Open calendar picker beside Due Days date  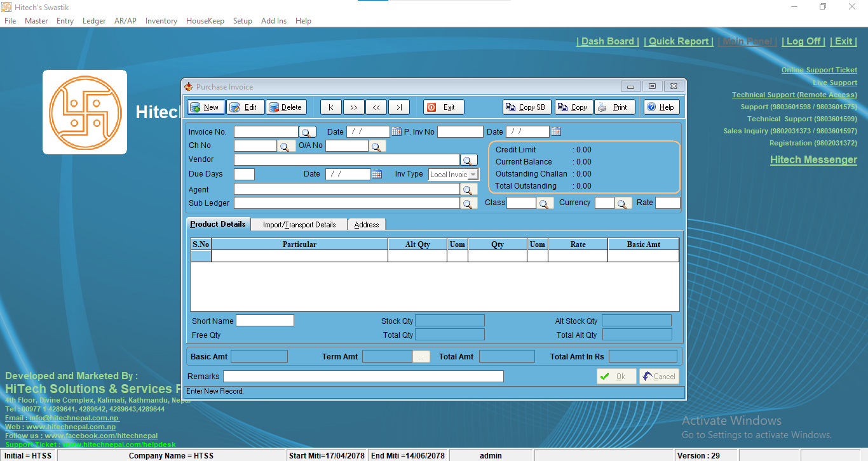tap(376, 174)
